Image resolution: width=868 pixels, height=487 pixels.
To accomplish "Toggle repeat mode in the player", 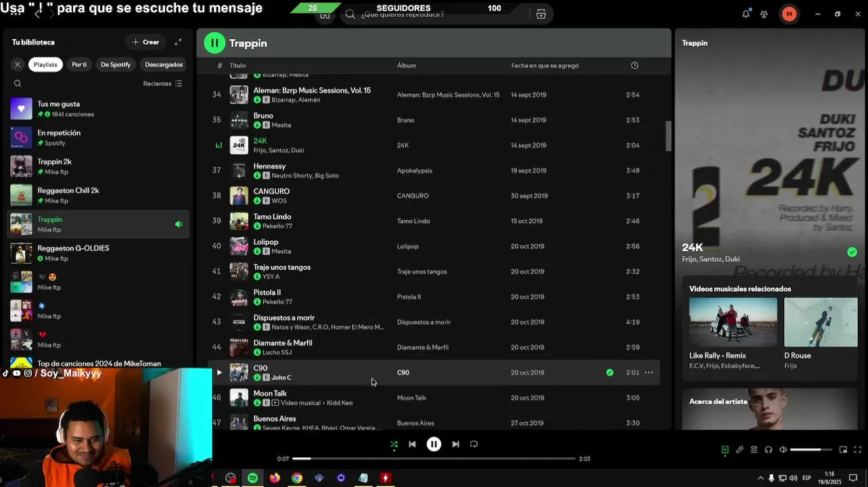I will tap(474, 444).
